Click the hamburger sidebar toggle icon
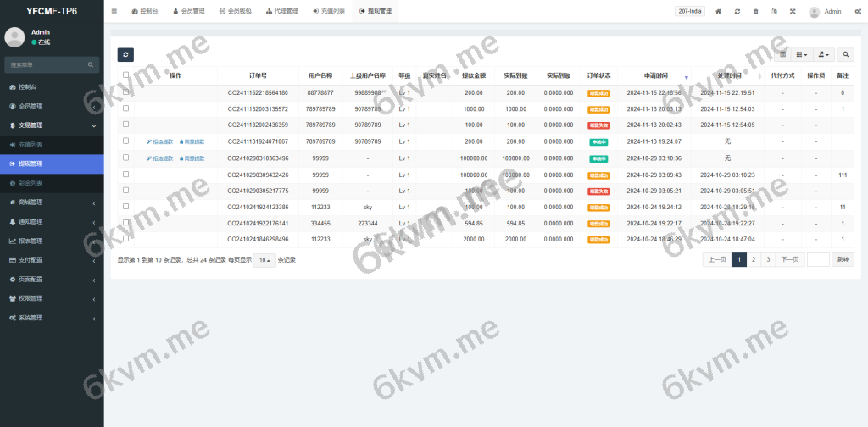 (x=114, y=11)
